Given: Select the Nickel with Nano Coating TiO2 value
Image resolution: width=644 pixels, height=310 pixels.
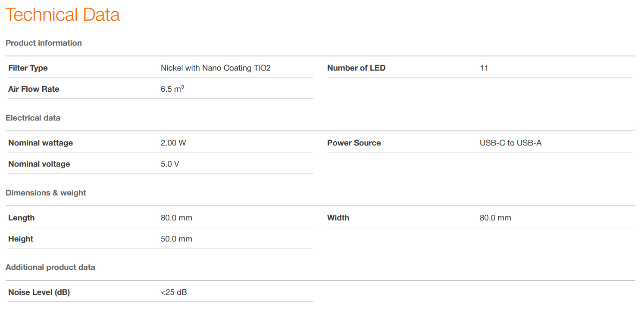Looking at the screenshot, I should click(x=216, y=68).
